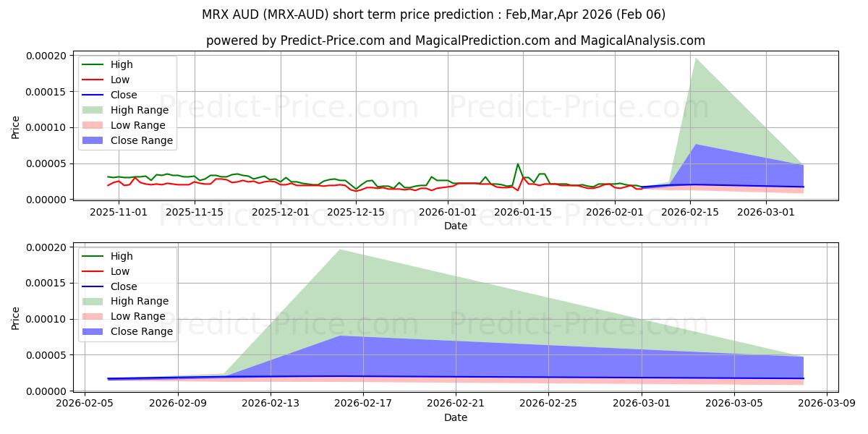Click the 'Date' axis label under the top chart
The height and width of the screenshot is (434, 868).
455,226
